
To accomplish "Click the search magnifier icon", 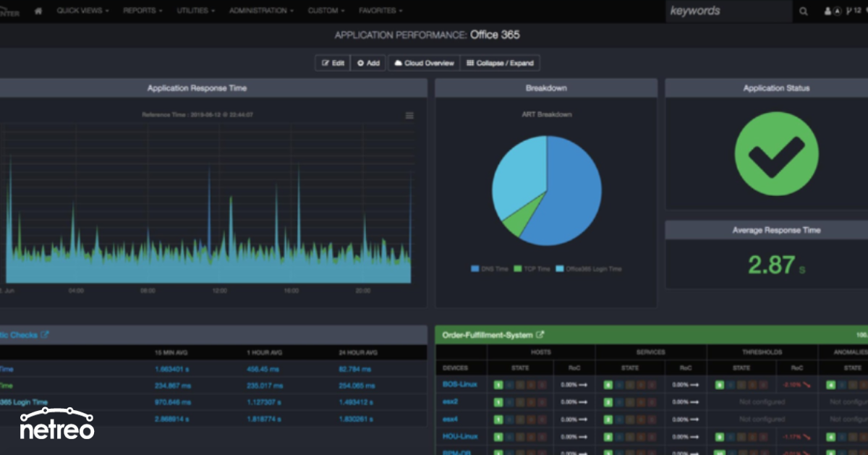I will [x=804, y=11].
